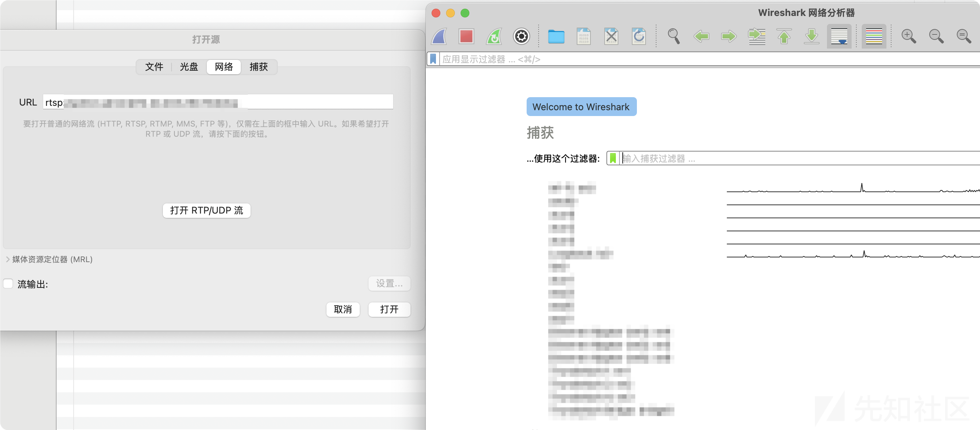Click the go-to-packet arrow icon

click(x=756, y=37)
